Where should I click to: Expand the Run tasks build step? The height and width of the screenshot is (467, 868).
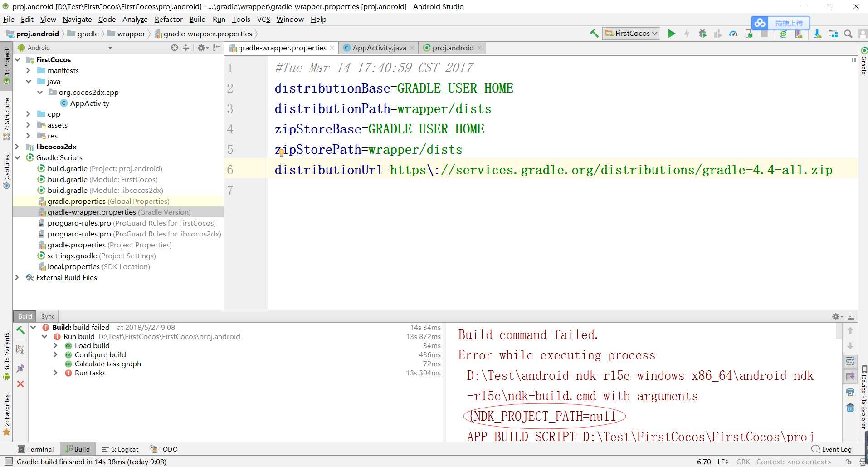coord(55,373)
